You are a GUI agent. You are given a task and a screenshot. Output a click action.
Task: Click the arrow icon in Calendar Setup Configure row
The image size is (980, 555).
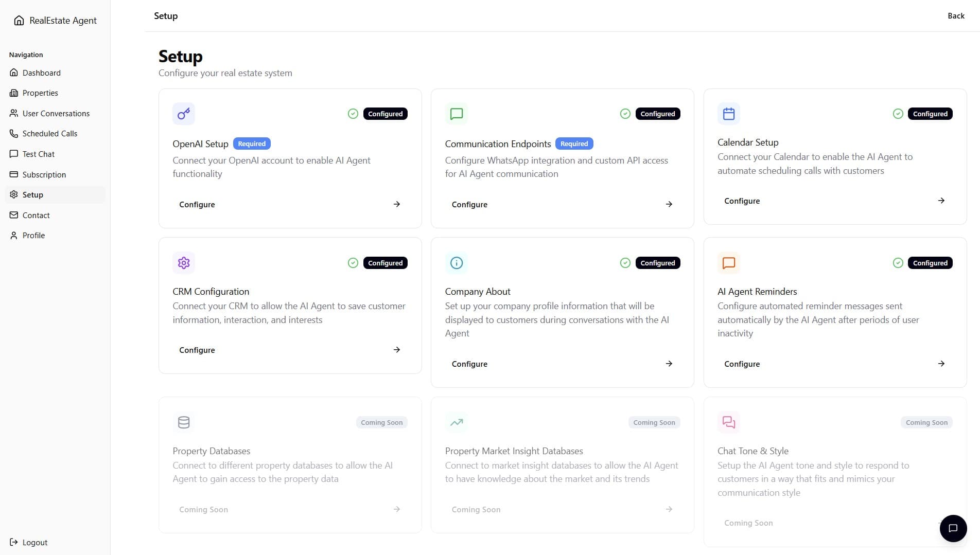coord(941,201)
